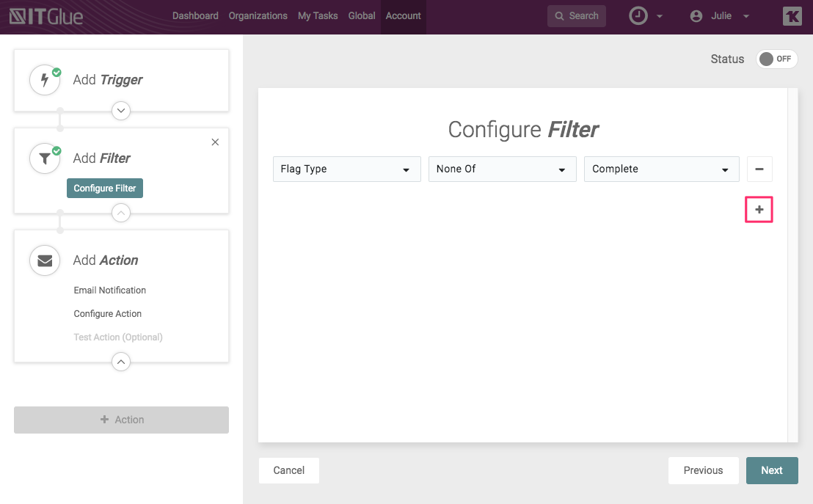Open the Flag Type dropdown
Viewport: 813px width, 504px height.
(346, 169)
